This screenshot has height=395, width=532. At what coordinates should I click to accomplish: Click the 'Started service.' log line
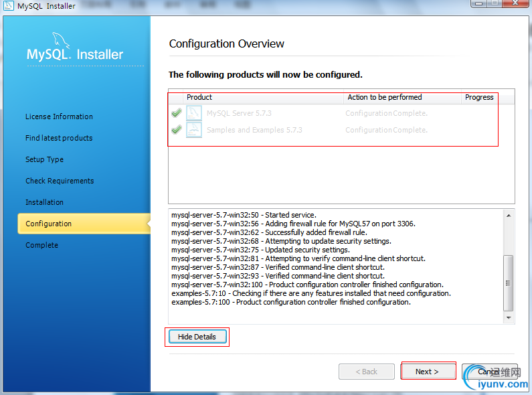244,215
